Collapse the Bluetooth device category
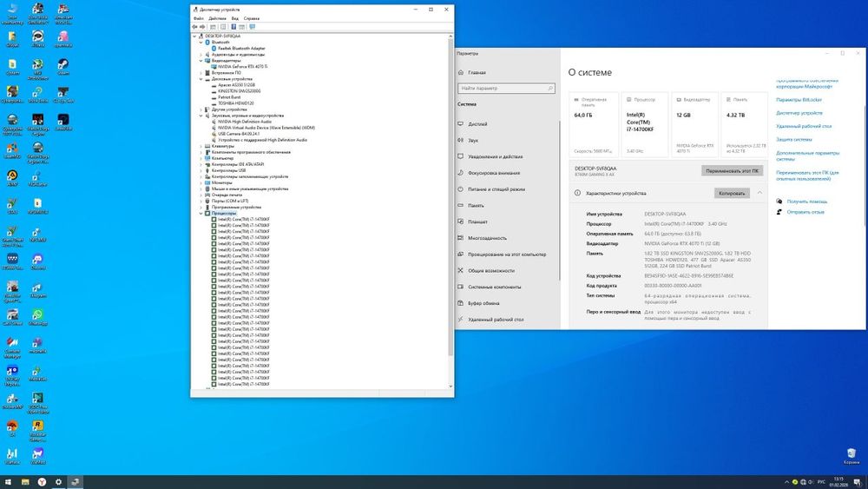 (x=202, y=42)
